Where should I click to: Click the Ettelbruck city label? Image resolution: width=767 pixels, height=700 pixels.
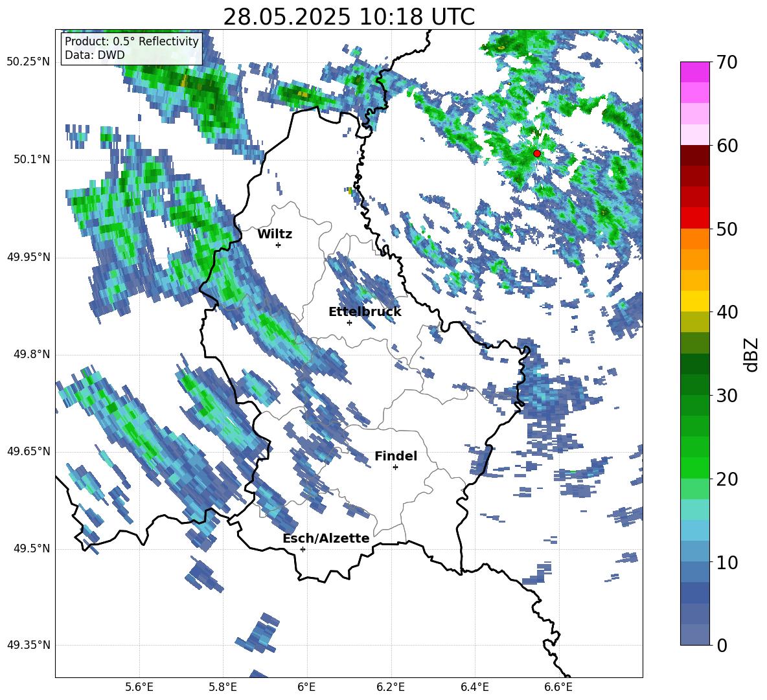coord(365,312)
